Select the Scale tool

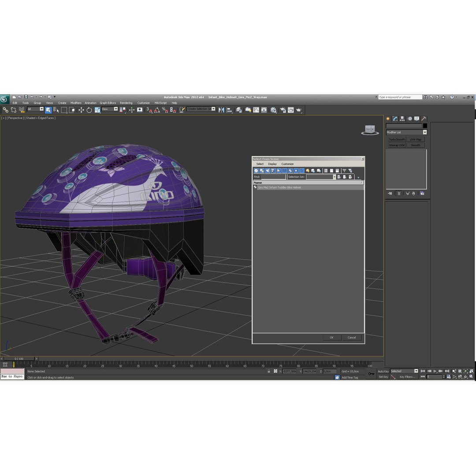pos(97,110)
